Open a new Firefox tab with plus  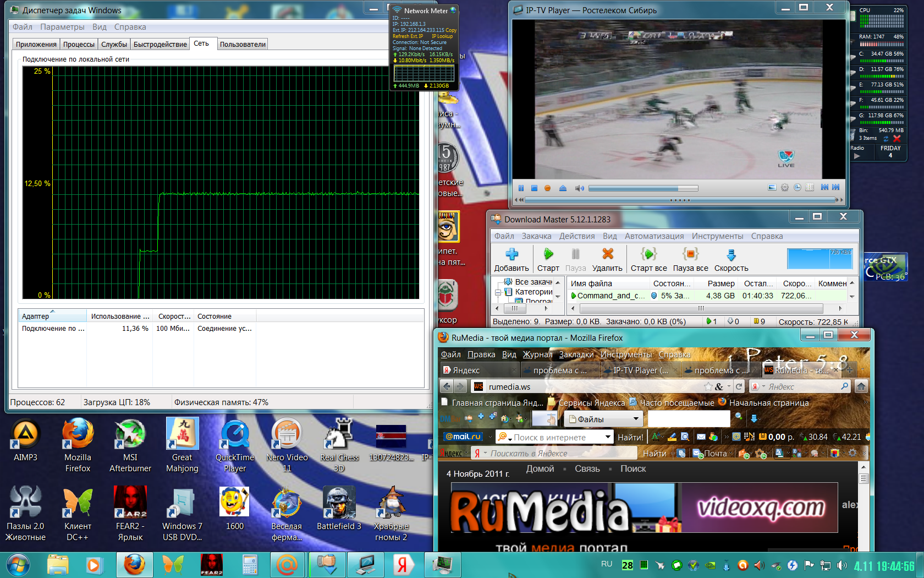pyautogui.click(x=849, y=370)
